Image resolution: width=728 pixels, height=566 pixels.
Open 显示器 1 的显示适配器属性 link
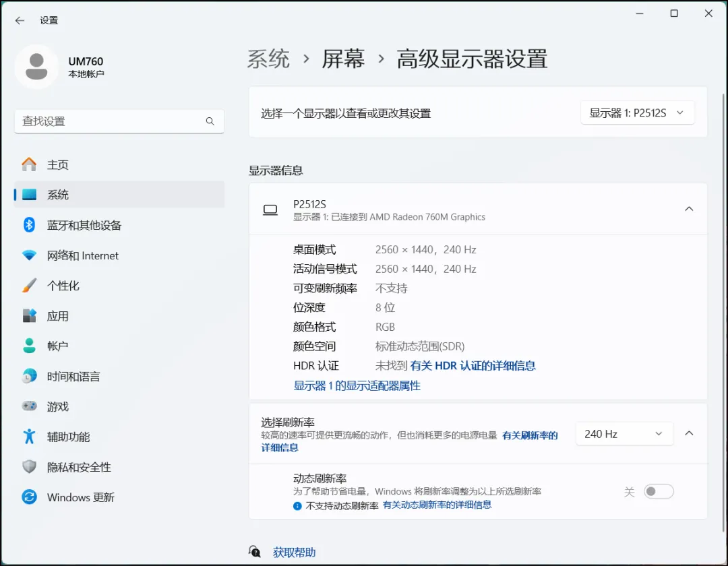point(357,385)
